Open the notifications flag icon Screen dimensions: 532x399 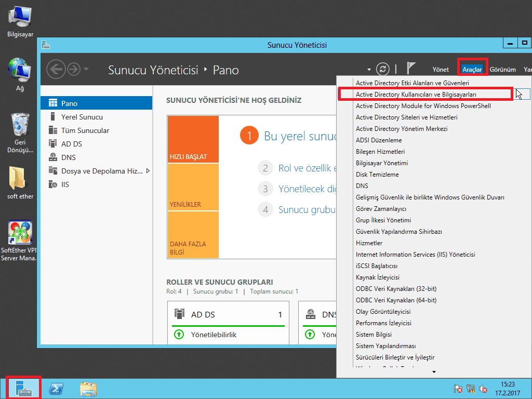[411, 69]
